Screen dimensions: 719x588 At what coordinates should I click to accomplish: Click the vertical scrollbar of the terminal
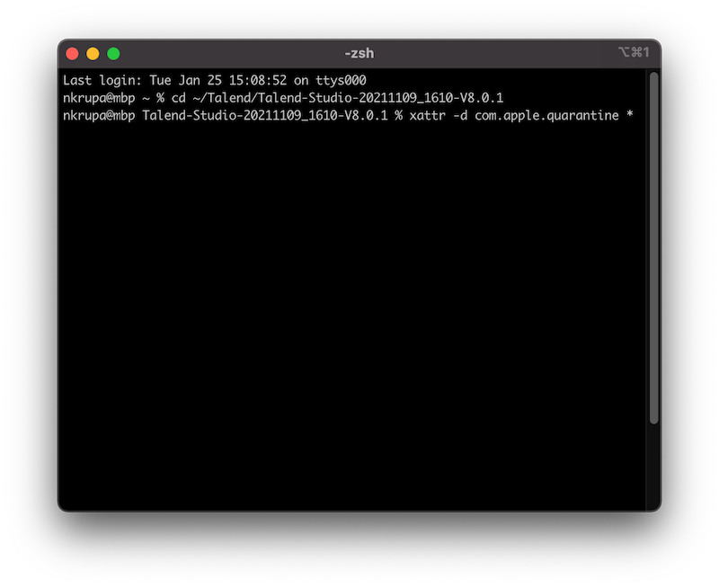click(653, 247)
